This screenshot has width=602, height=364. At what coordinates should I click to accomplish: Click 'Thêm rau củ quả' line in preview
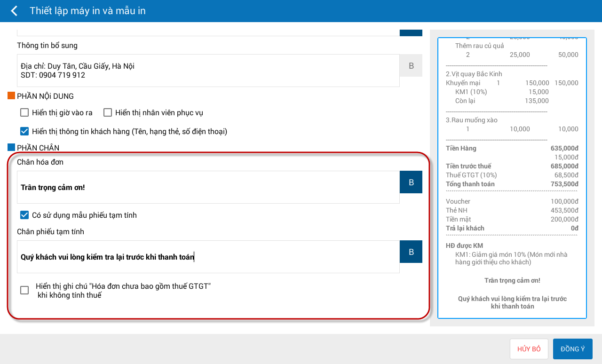pyautogui.click(x=480, y=46)
